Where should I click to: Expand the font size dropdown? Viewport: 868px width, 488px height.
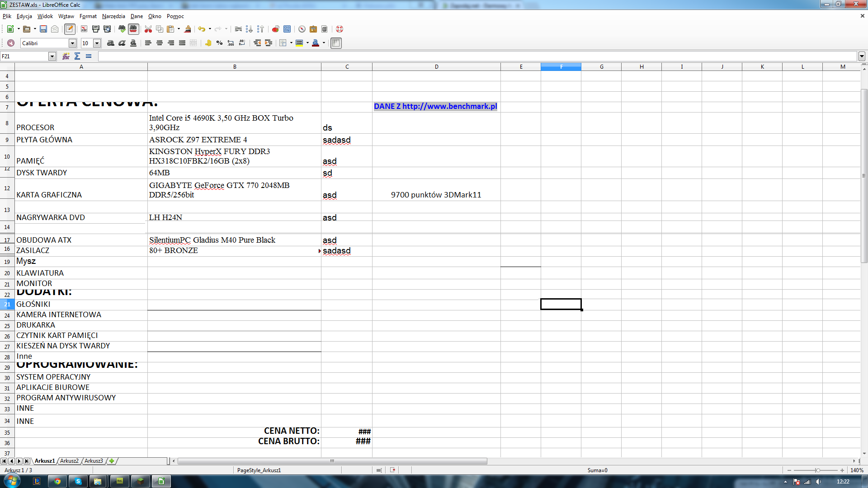(97, 43)
